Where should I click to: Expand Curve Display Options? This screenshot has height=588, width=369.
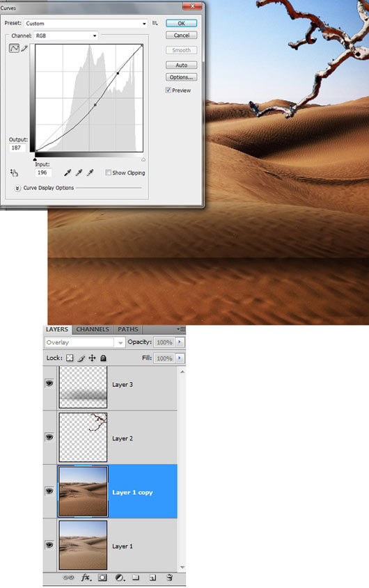coord(17,189)
